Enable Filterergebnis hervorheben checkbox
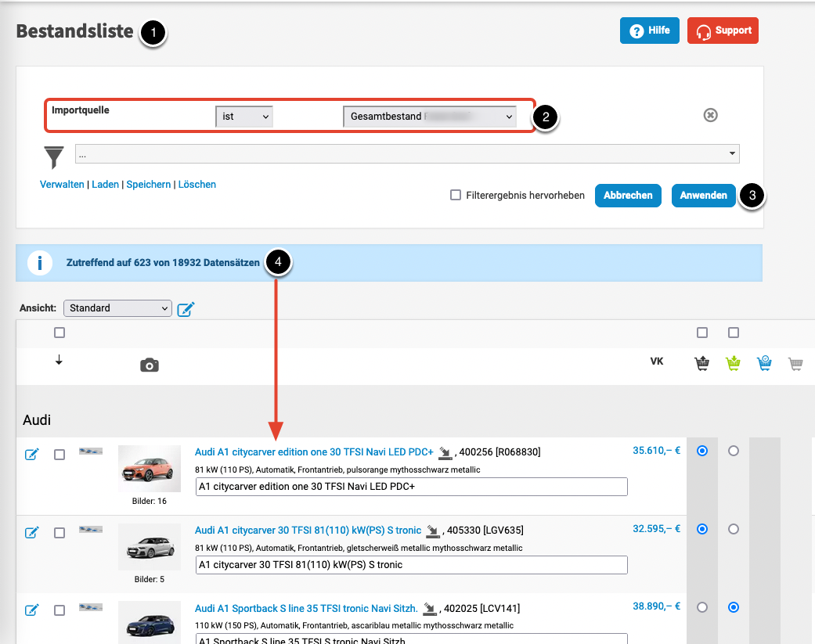The height and width of the screenshot is (644, 815). click(456, 196)
